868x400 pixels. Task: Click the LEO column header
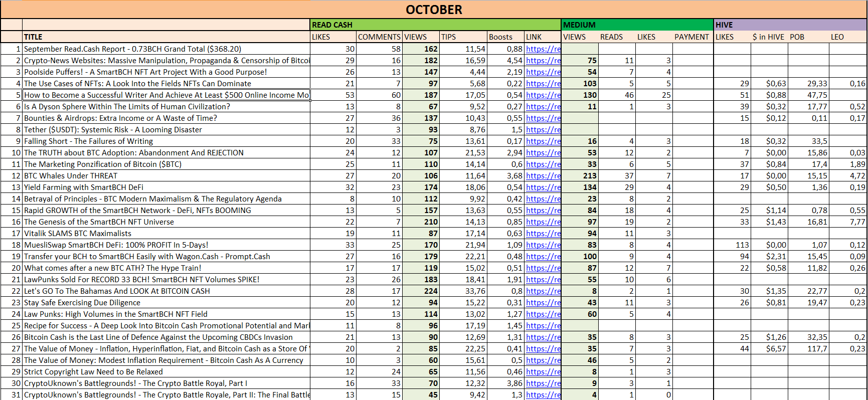point(848,37)
